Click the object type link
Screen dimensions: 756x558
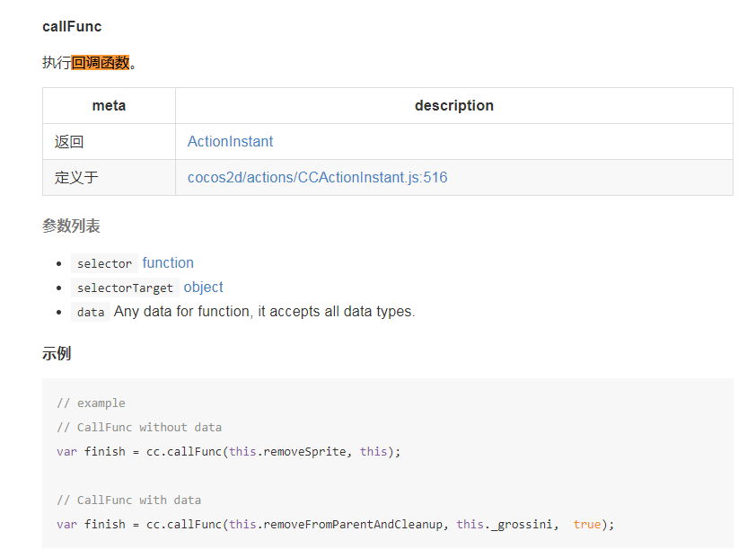pos(203,288)
